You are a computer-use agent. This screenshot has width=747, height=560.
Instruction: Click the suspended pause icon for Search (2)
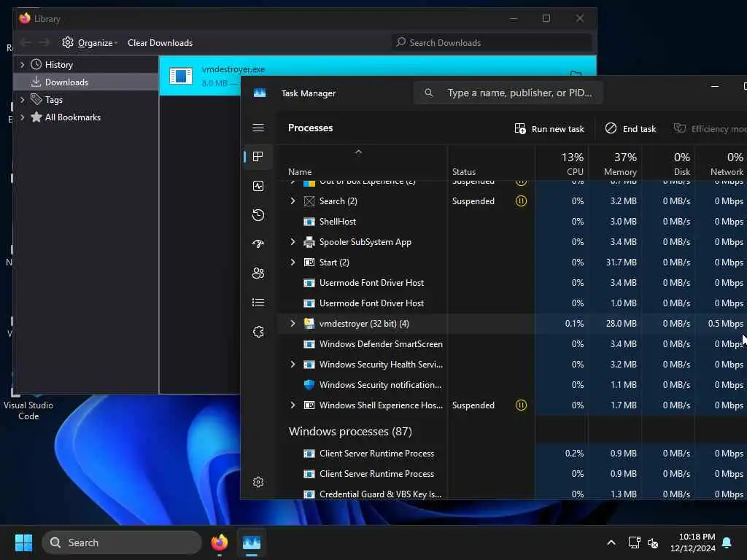click(x=521, y=201)
